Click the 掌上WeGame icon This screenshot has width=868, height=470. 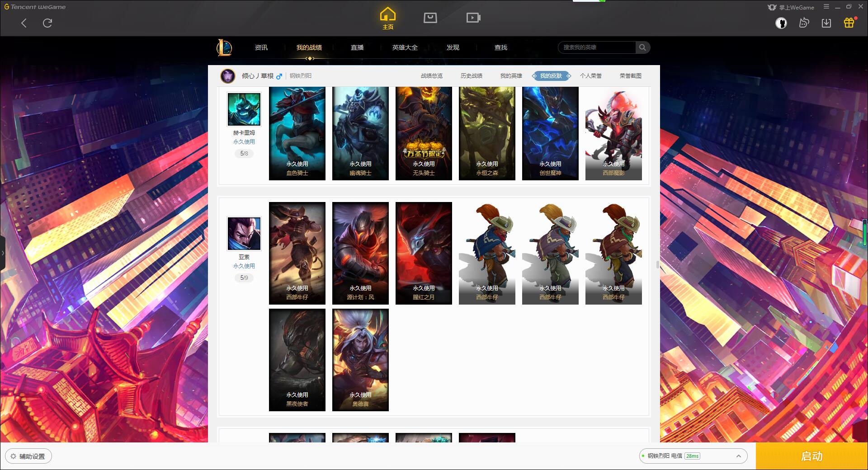(772, 7)
